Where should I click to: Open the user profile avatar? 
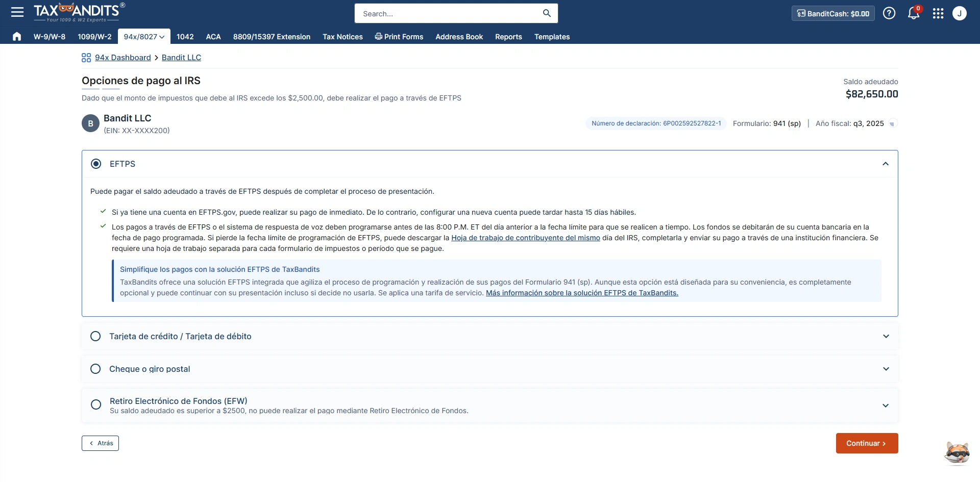960,13
